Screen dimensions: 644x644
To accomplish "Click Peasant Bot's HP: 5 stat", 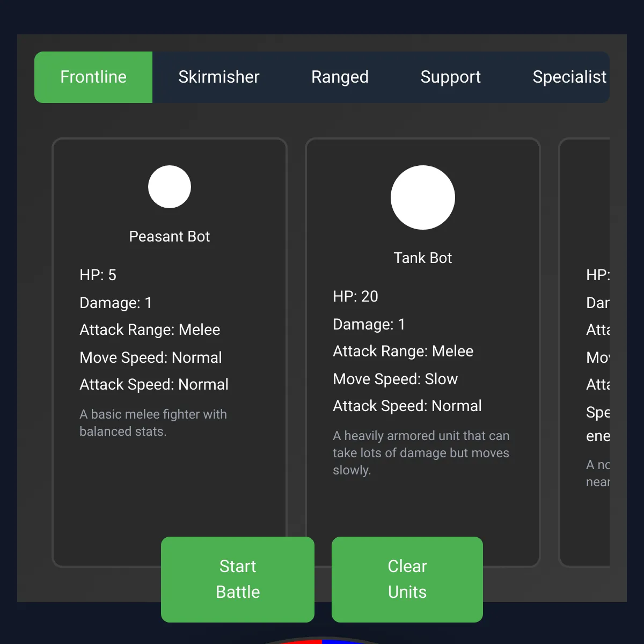I will (x=98, y=275).
